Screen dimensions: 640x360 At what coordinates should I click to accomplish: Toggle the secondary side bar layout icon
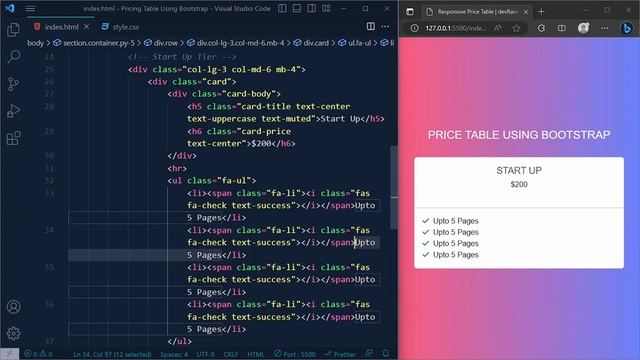coord(311,8)
